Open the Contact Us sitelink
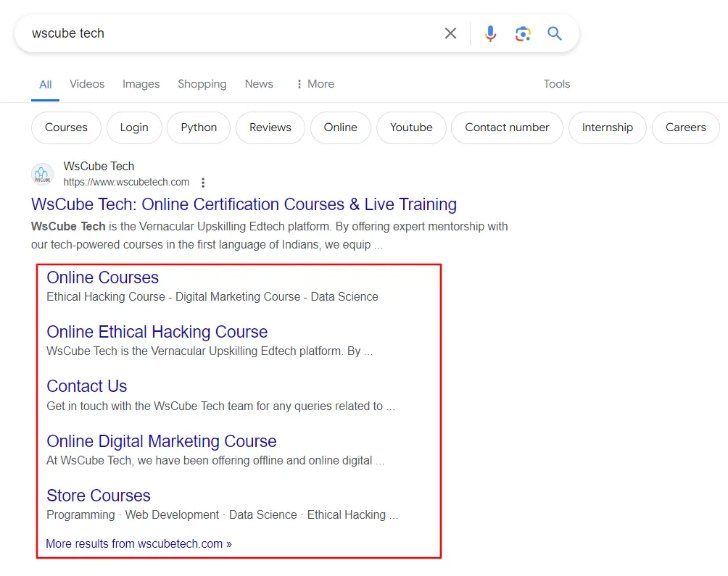This screenshot has width=728, height=576. 86,386
